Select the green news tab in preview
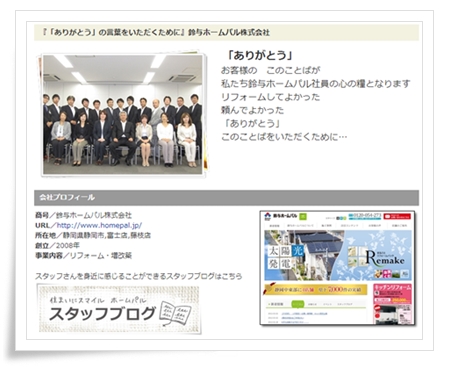Screen dimensions: 450x367 (298, 304)
